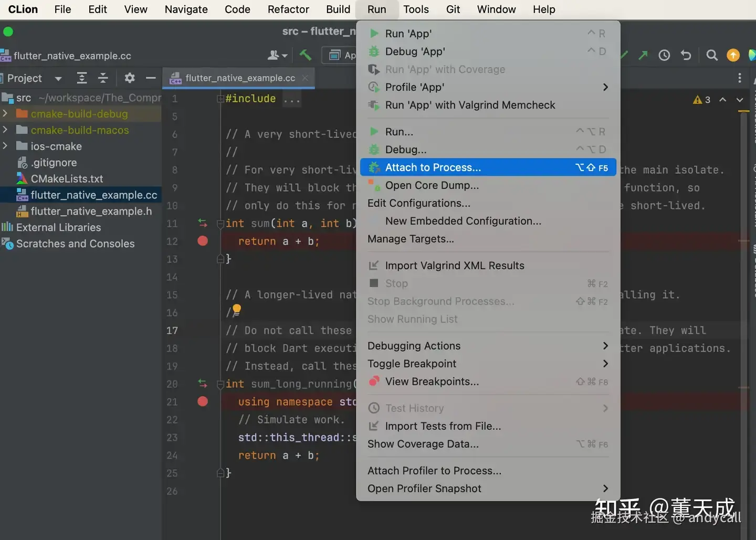Close the flutter_native_example.cc editor tab
This screenshot has height=540, width=756.
[x=305, y=78]
